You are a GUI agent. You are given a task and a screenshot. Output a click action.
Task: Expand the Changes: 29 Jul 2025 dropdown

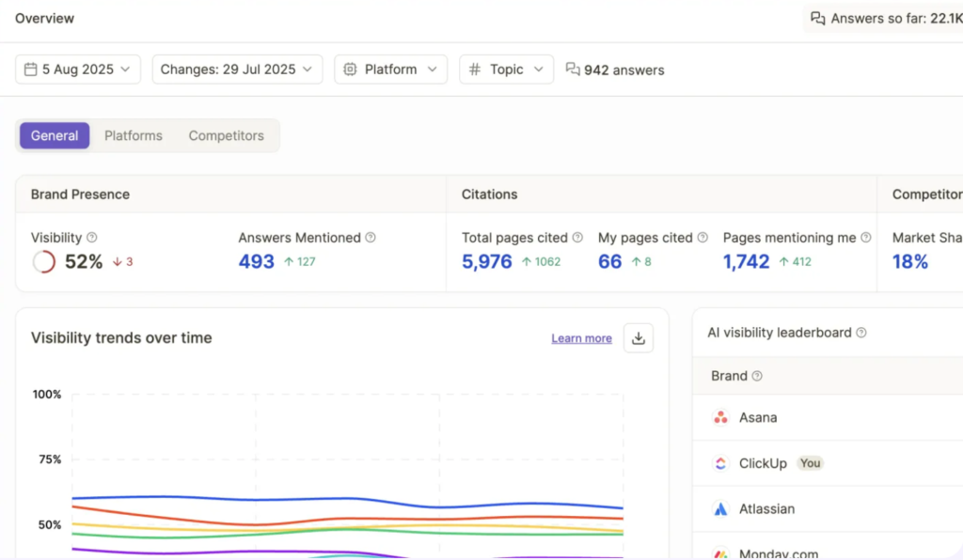tap(237, 70)
